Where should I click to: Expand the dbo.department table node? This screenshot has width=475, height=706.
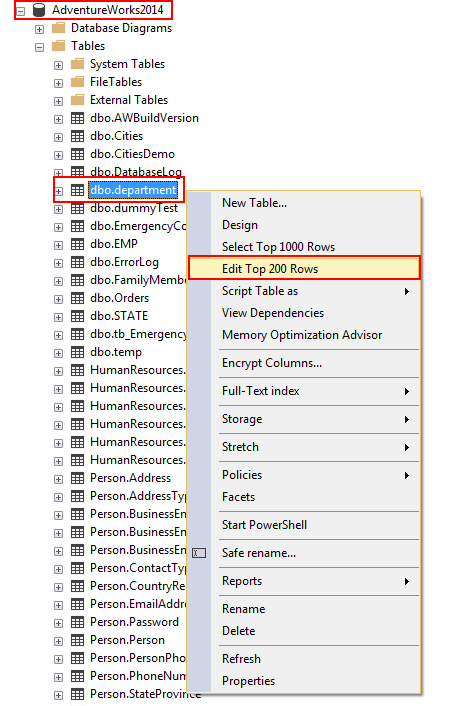(59, 191)
